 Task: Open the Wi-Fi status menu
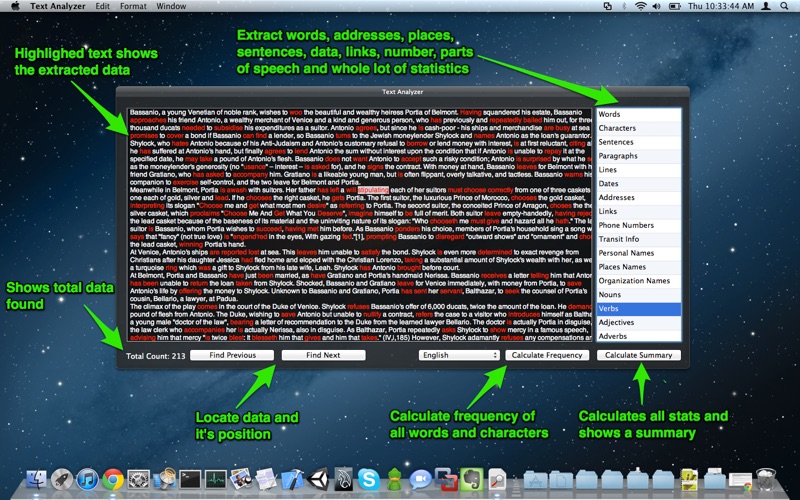point(640,7)
